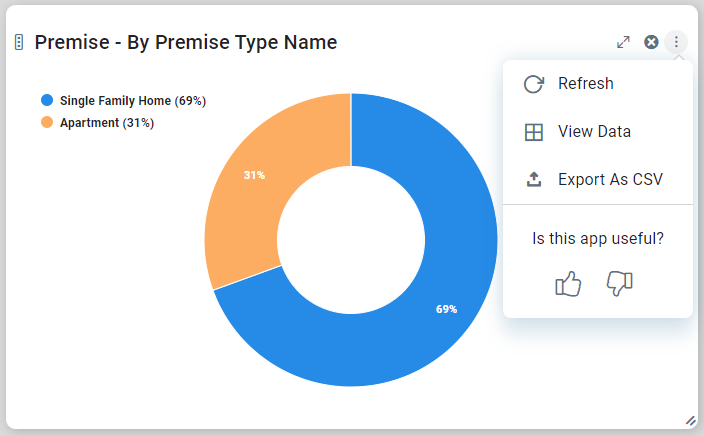704x436 pixels.
Task: Choose View Data from the menu
Action: [x=594, y=132]
